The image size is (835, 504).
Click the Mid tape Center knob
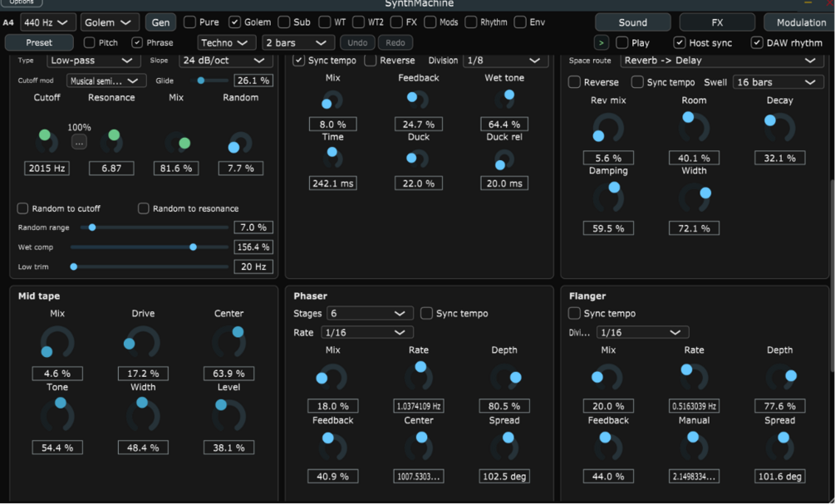[x=229, y=342]
